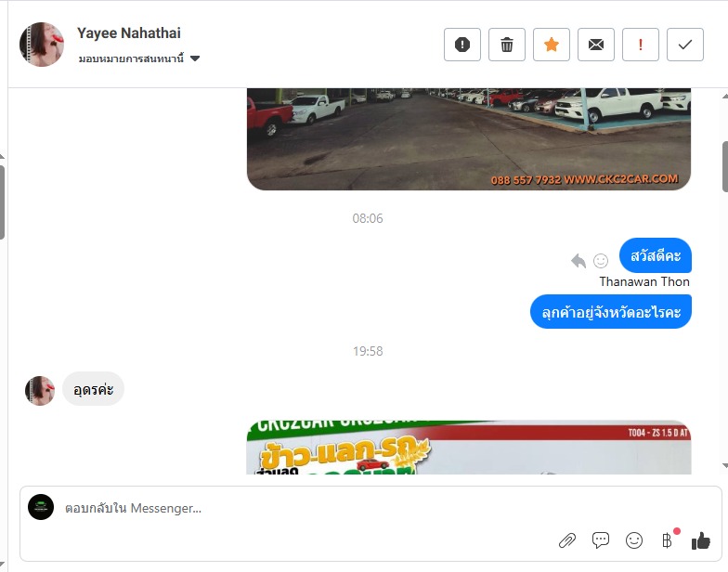
Task: Open the Baht payment request icon
Action: [667, 540]
